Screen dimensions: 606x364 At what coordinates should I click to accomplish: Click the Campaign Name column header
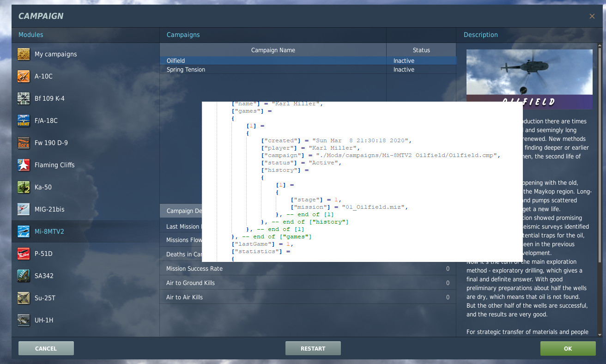tap(273, 50)
